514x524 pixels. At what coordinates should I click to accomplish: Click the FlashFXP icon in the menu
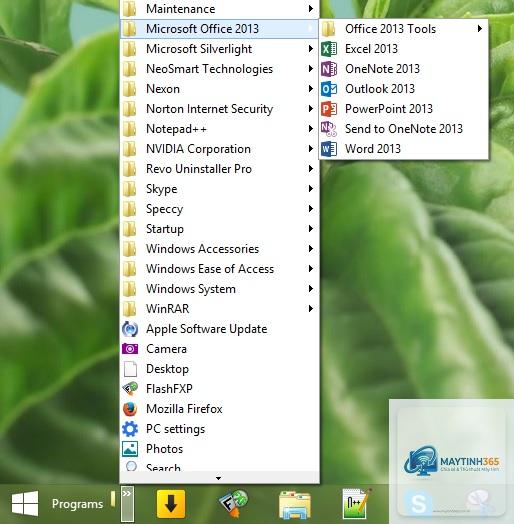coord(130,389)
